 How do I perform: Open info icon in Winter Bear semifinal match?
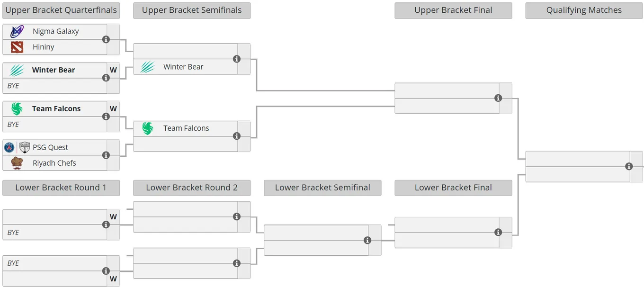[237, 59]
